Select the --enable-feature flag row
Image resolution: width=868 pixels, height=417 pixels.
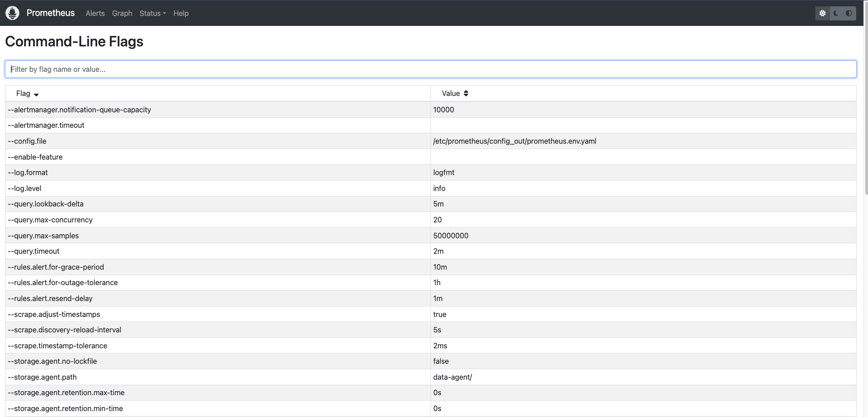tap(431, 157)
